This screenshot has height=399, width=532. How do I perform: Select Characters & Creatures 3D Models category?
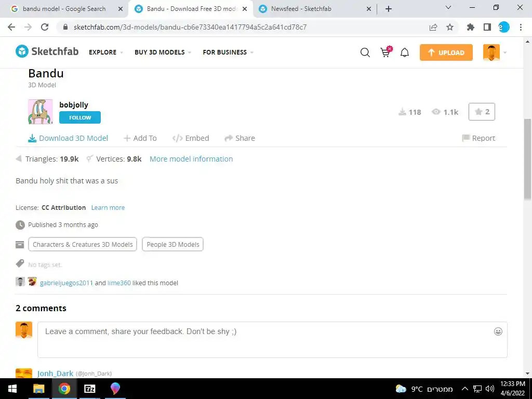pos(83,244)
